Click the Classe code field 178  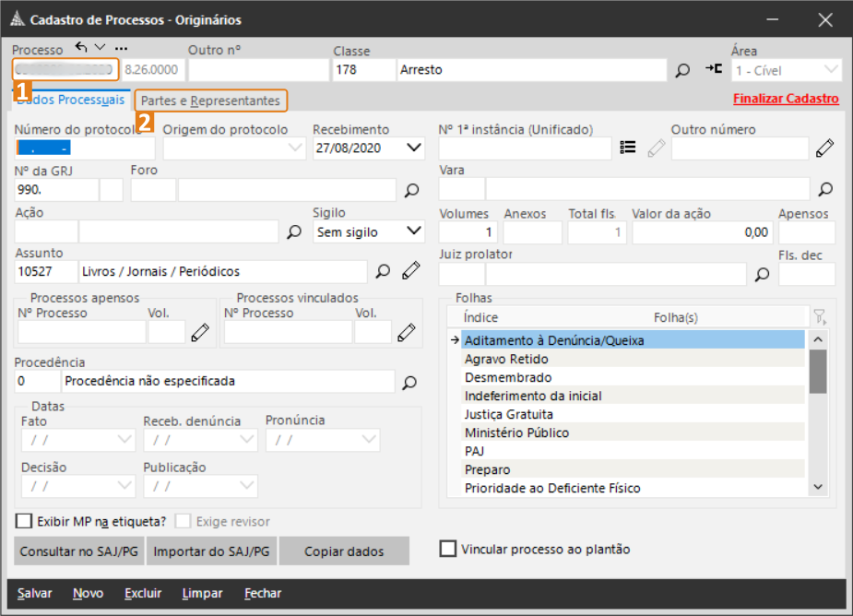tap(363, 70)
